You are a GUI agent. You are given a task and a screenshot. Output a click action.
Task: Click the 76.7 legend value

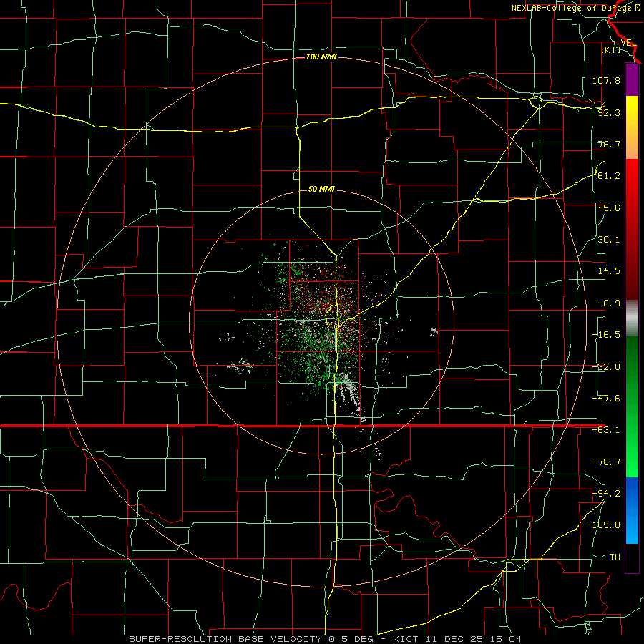click(x=609, y=144)
